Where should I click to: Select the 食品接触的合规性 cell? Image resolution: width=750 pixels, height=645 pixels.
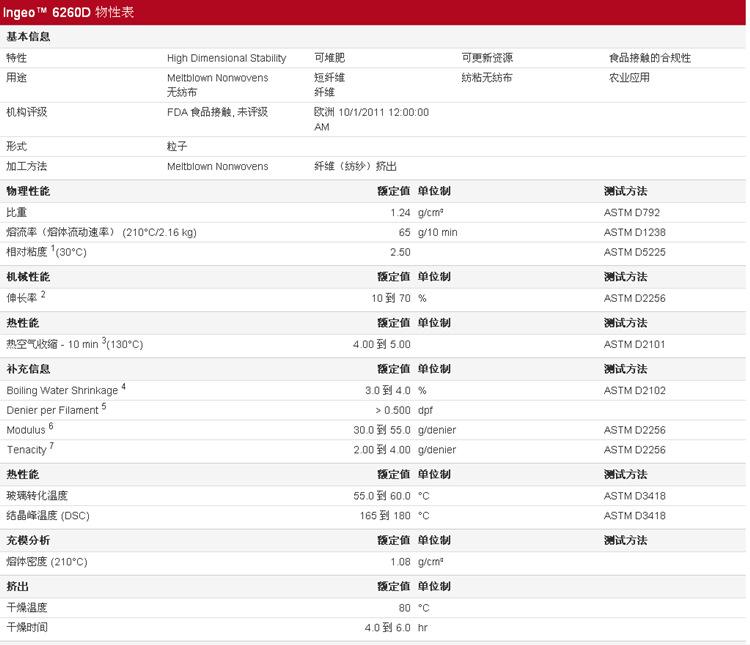[x=650, y=58]
